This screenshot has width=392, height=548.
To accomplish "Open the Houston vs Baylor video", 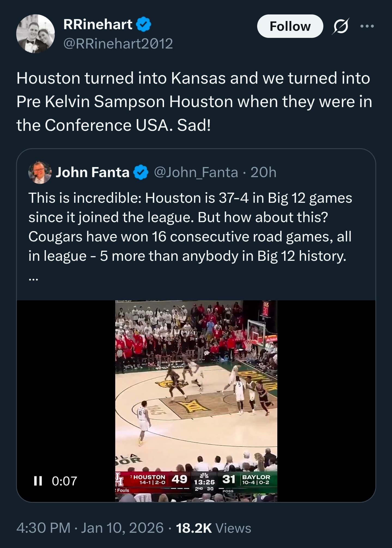I will pyautogui.click(x=196, y=395).
